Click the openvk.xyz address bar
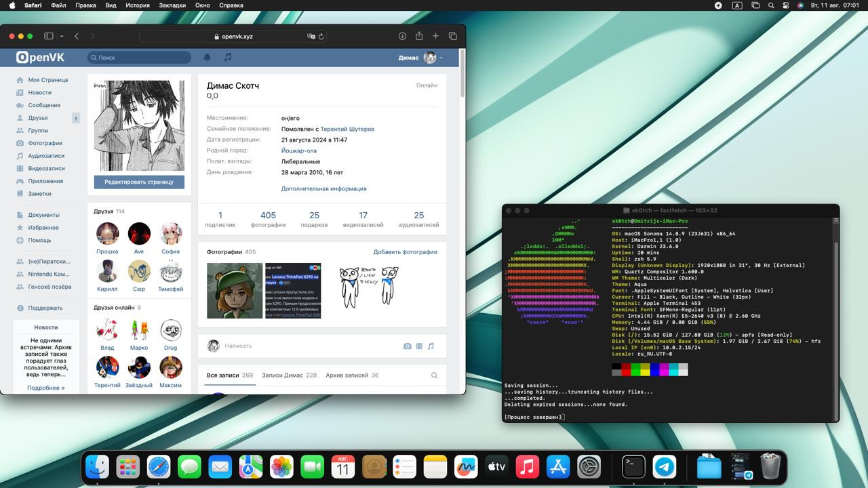 233,36
